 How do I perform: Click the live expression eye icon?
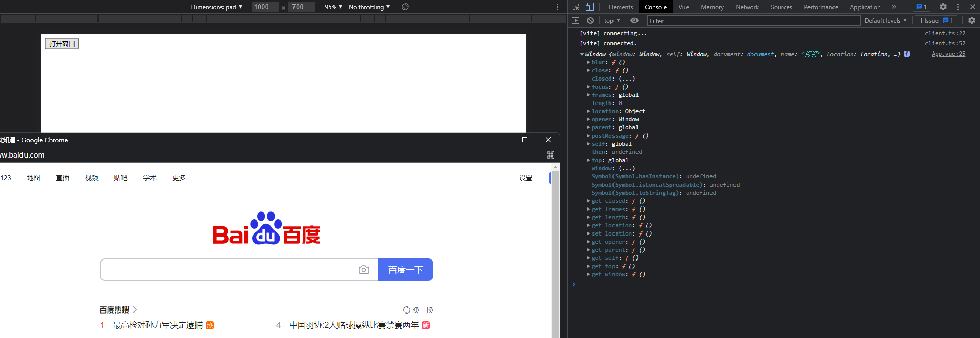pyautogui.click(x=634, y=21)
